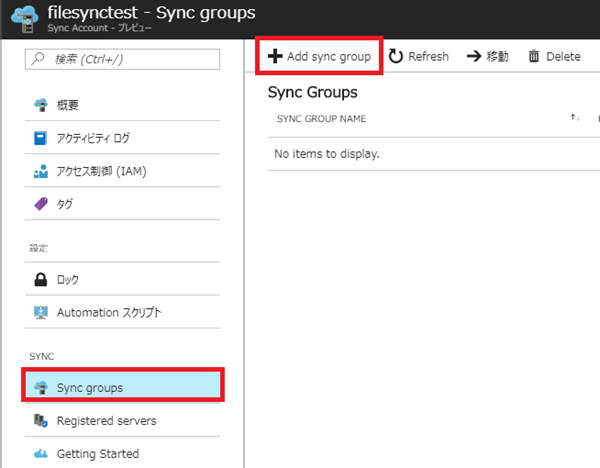
Task: Open タグ tags menu item
Action: 122,204
